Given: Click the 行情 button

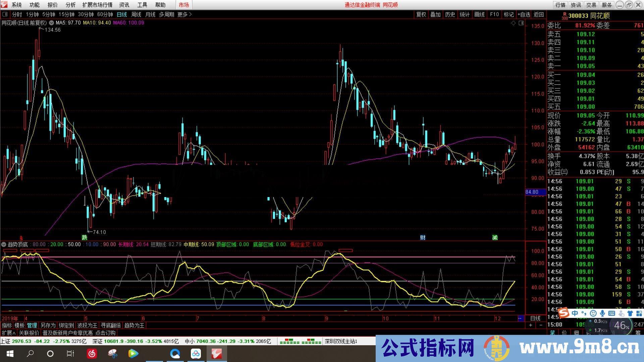Looking at the screenshot, I should (x=560, y=5).
